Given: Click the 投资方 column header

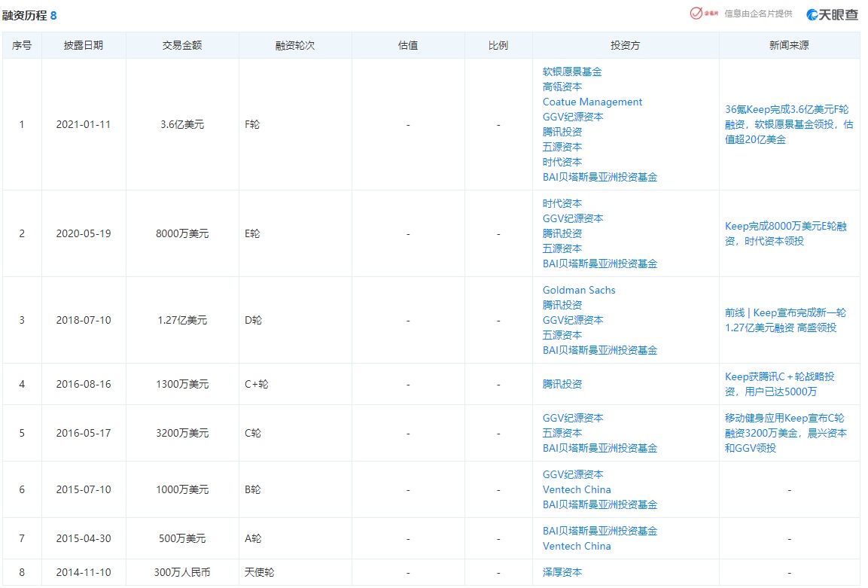Looking at the screenshot, I should [625, 45].
